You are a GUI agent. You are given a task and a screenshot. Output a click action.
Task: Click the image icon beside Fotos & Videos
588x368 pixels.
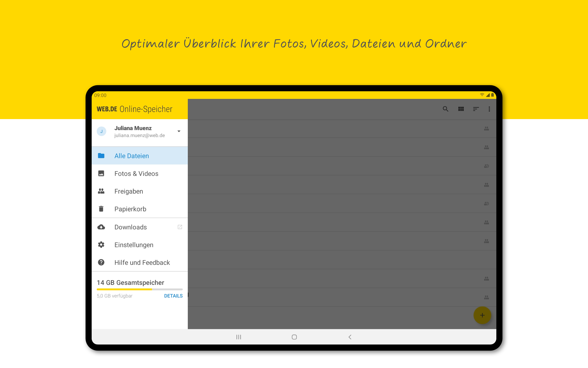click(101, 173)
